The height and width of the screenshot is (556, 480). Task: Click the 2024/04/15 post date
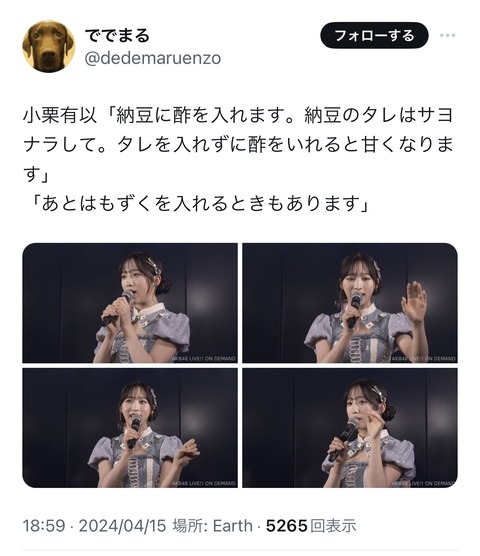coord(122,526)
